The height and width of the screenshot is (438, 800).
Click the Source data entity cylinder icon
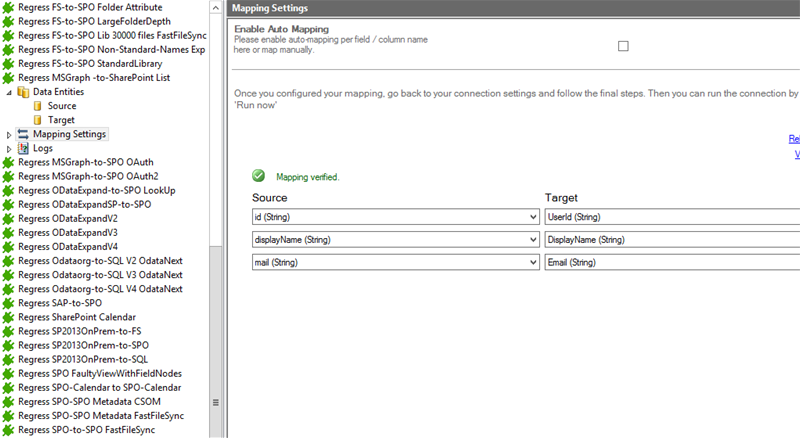point(38,105)
